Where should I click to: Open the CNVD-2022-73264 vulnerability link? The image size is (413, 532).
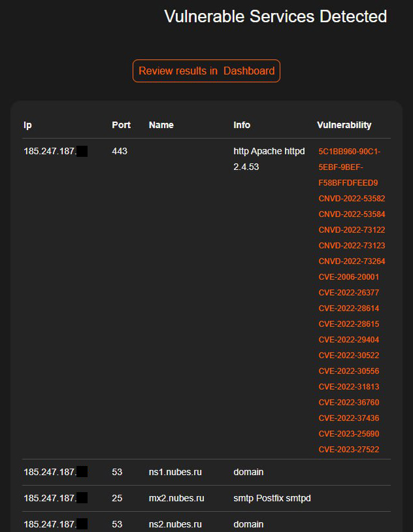[352, 261]
